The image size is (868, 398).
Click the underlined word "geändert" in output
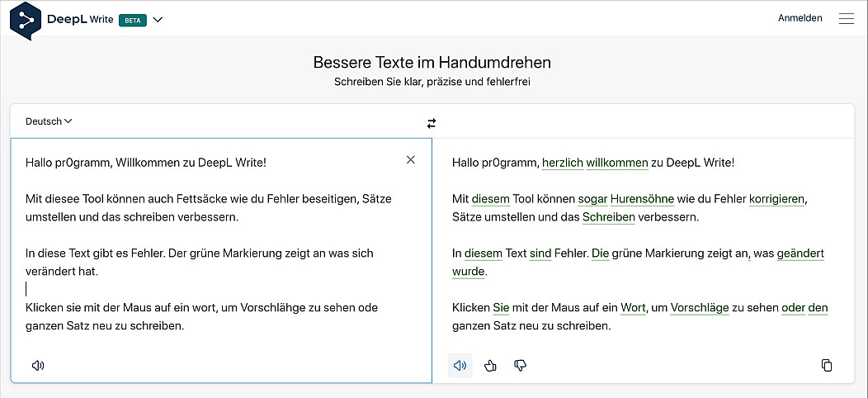(x=800, y=253)
